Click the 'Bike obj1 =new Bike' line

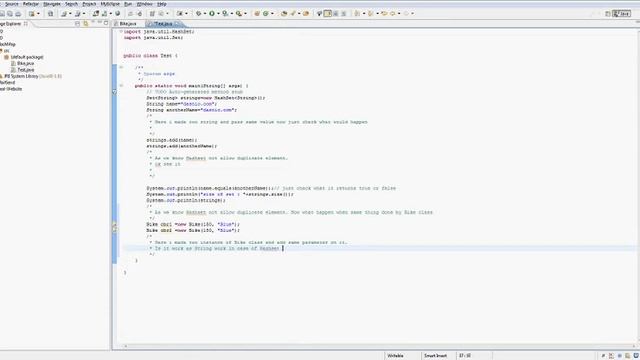(x=193, y=224)
